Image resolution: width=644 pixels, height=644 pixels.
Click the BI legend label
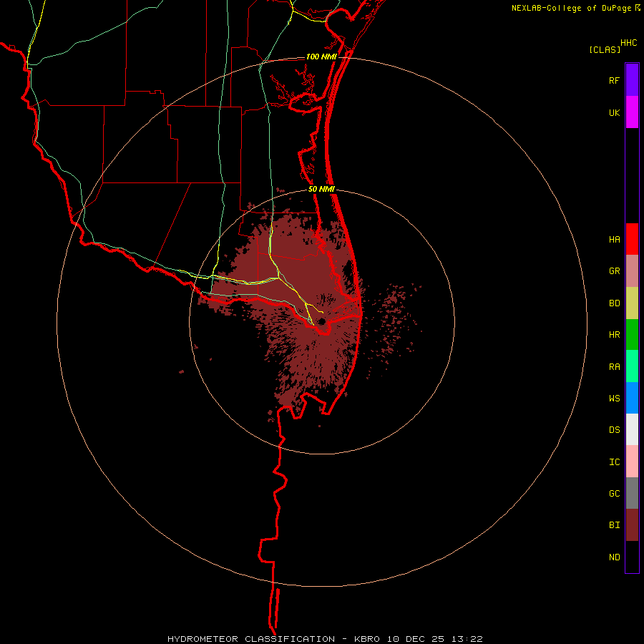(x=614, y=525)
